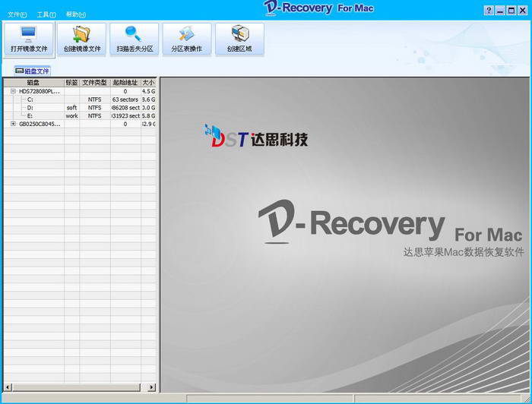The height and width of the screenshot is (404, 532).
Task: Click the 大小 column header
Action: coord(148,82)
